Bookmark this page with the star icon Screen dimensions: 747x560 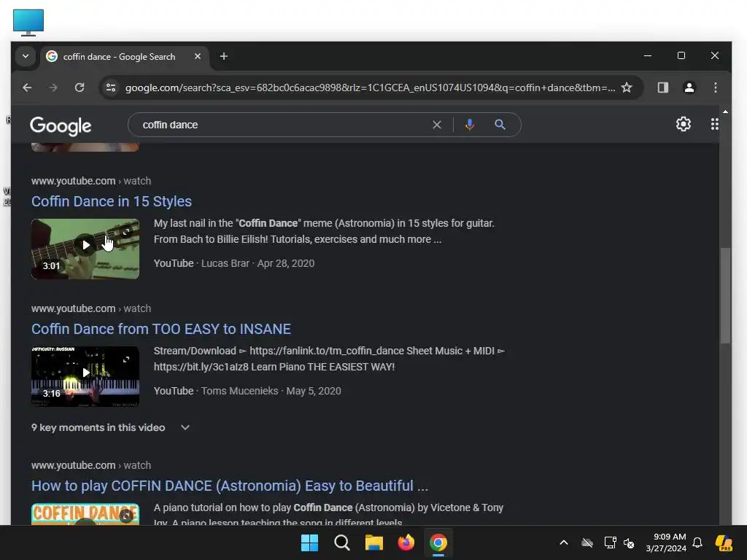coord(627,87)
